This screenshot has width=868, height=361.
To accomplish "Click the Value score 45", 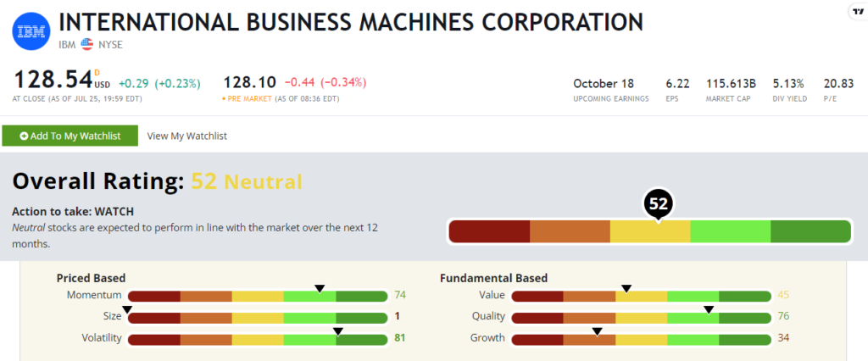I will click(783, 295).
